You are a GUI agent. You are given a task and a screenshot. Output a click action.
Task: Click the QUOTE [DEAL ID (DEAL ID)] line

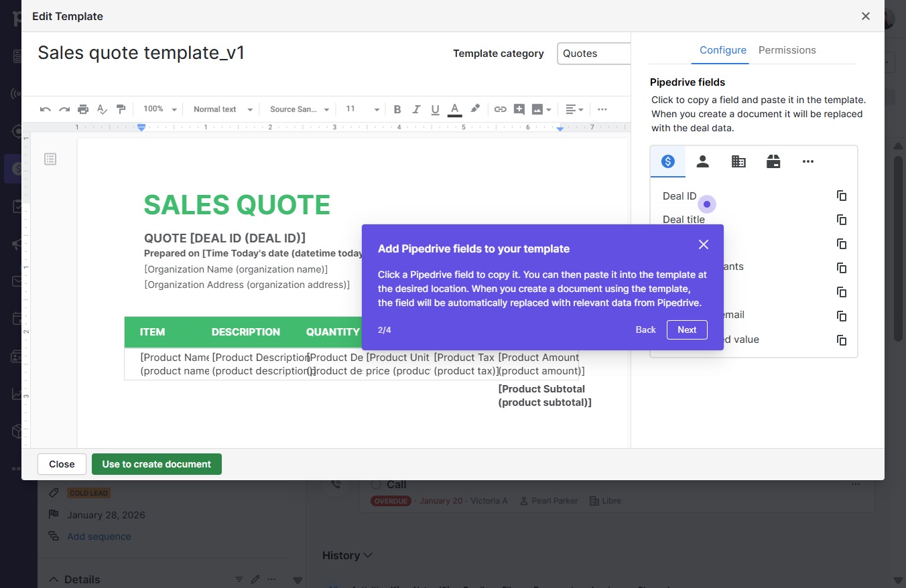pos(225,238)
